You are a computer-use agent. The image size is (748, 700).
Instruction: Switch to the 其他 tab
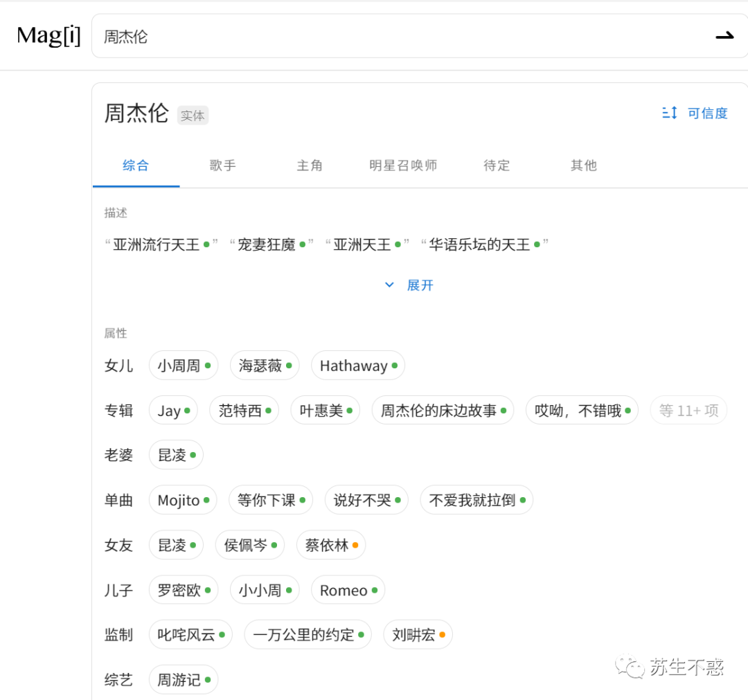coord(583,165)
